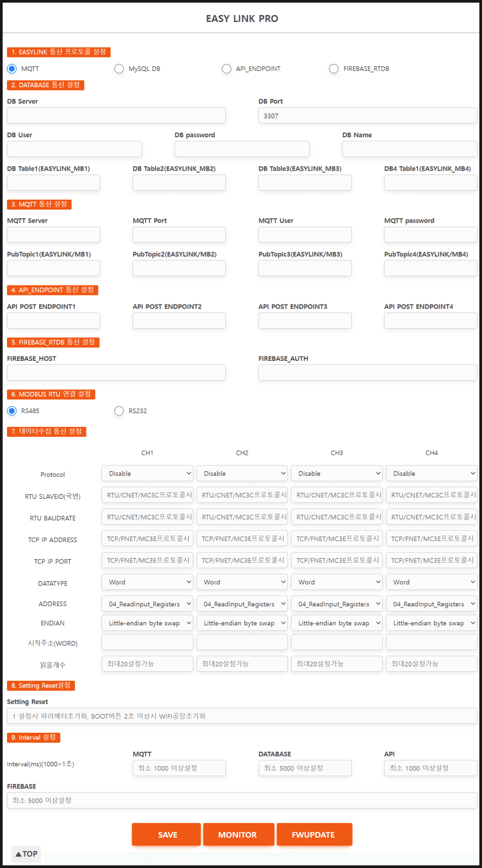Focus the API POST ENDPOINT2 field

[x=179, y=320]
